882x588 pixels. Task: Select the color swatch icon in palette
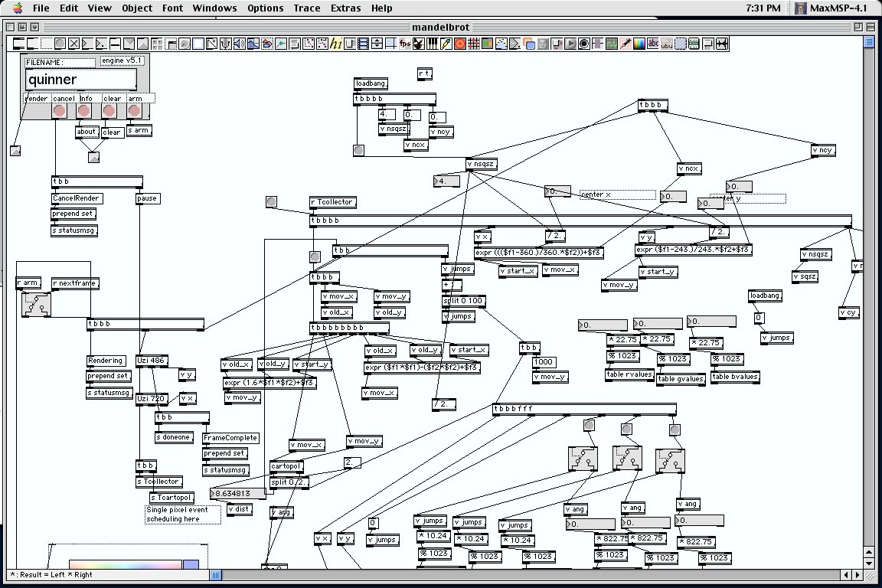pyautogui.click(x=639, y=44)
